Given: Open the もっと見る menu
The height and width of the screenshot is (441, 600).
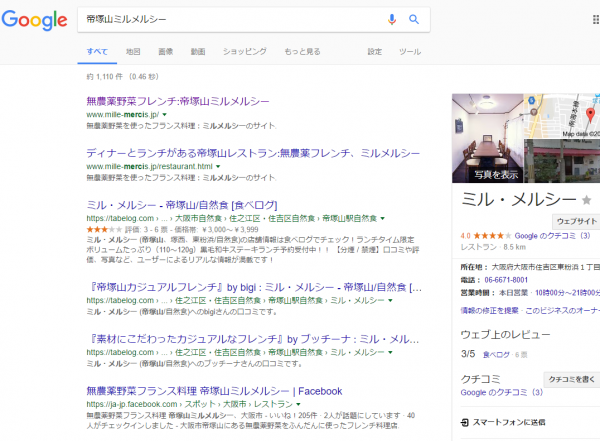Looking at the screenshot, I should [x=302, y=52].
